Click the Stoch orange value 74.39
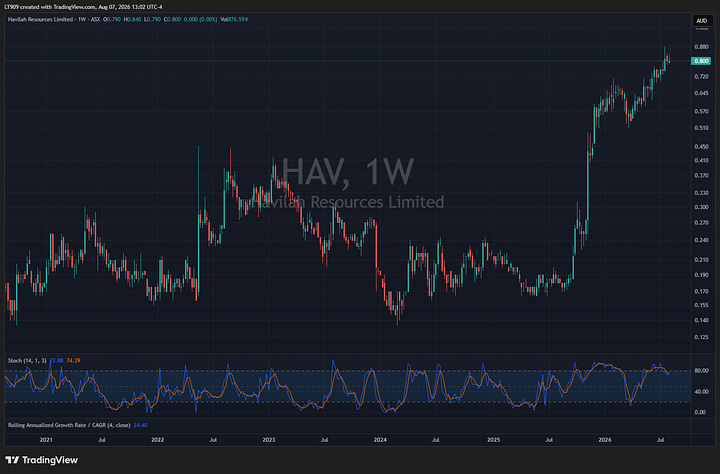 [73, 361]
